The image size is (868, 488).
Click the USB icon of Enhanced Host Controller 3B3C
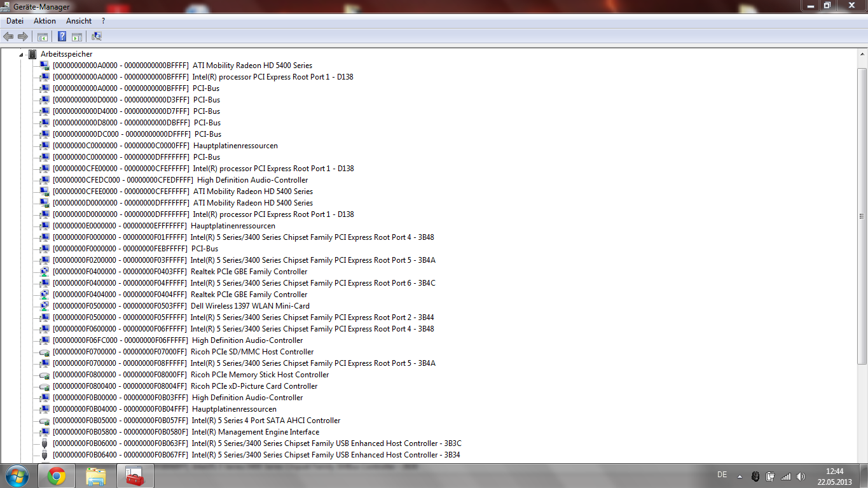click(x=45, y=443)
